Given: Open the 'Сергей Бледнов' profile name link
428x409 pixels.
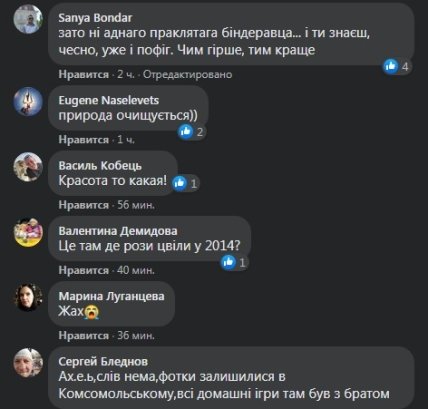Looking at the screenshot, I should click(103, 361).
